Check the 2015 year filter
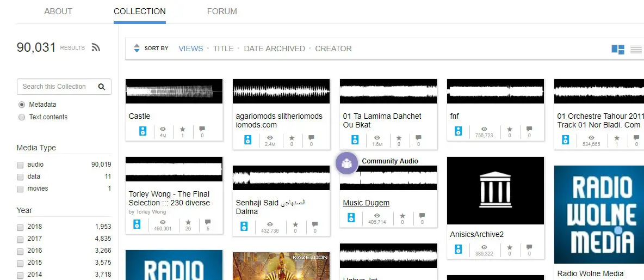This screenshot has width=644, height=280. pyautogui.click(x=20, y=263)
